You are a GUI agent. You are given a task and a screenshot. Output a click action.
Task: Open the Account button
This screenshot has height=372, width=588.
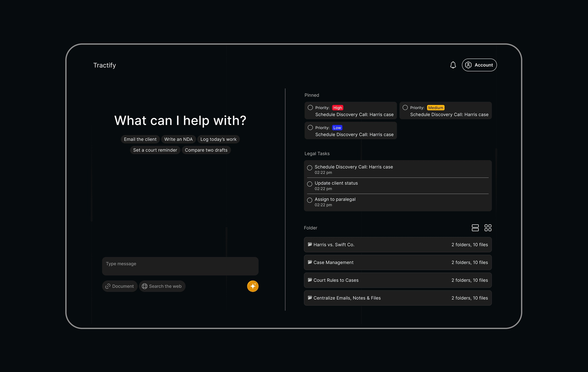pos(479,65)
